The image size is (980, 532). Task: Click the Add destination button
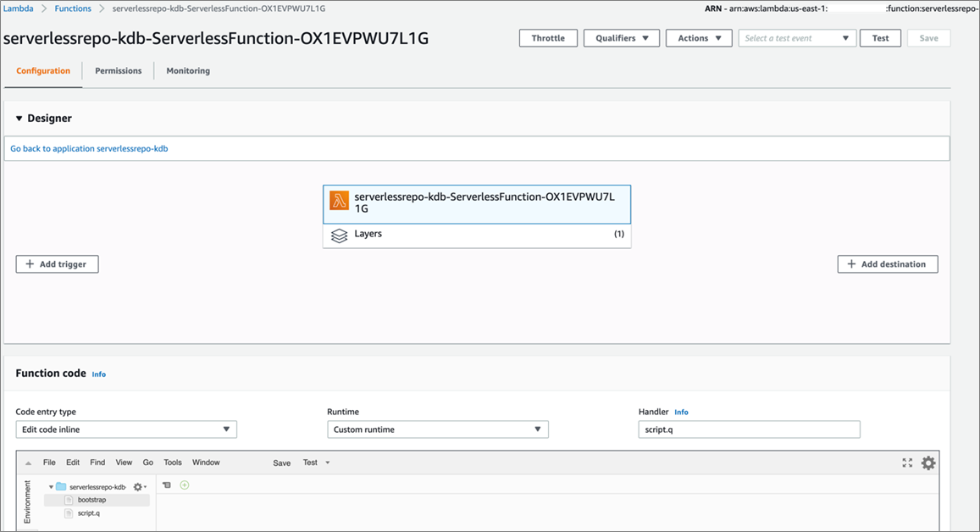pos(888,263)
